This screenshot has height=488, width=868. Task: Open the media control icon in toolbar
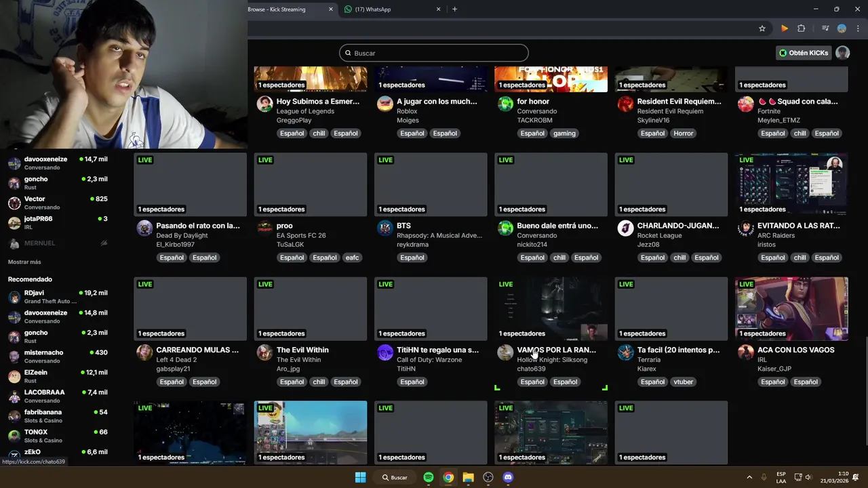click(825, 28)
